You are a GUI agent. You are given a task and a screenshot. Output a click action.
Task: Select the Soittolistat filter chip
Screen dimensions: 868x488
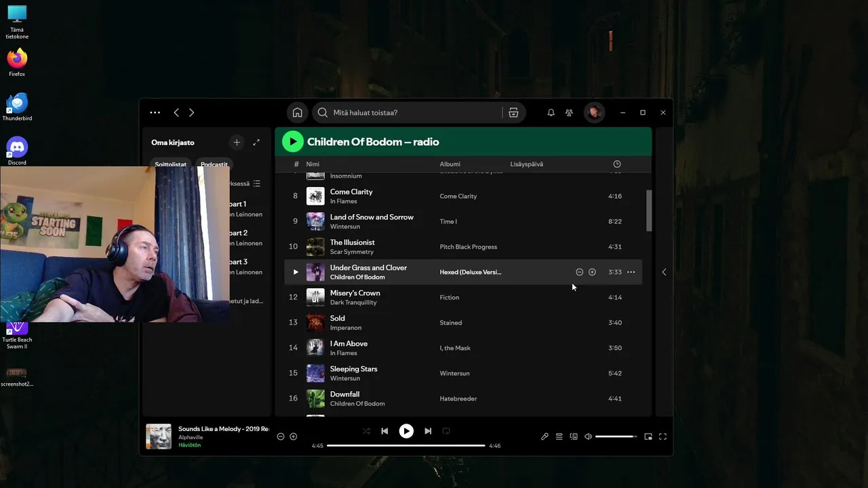tap(170, 164)
